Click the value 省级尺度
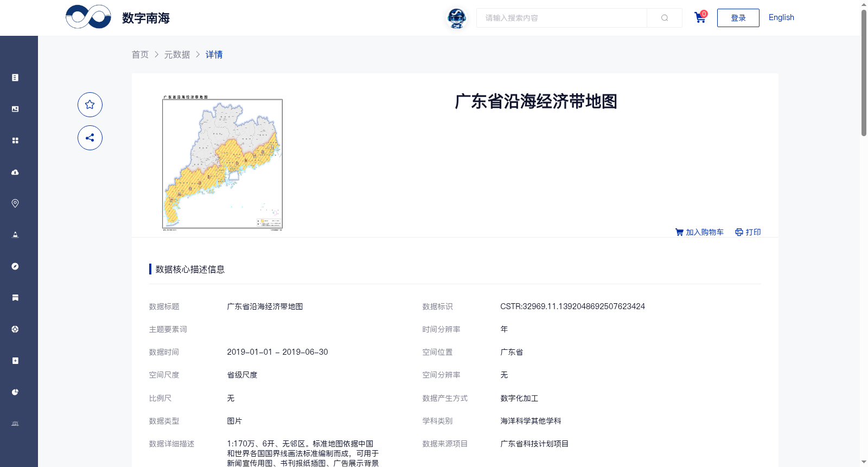 tap(242, 375)
